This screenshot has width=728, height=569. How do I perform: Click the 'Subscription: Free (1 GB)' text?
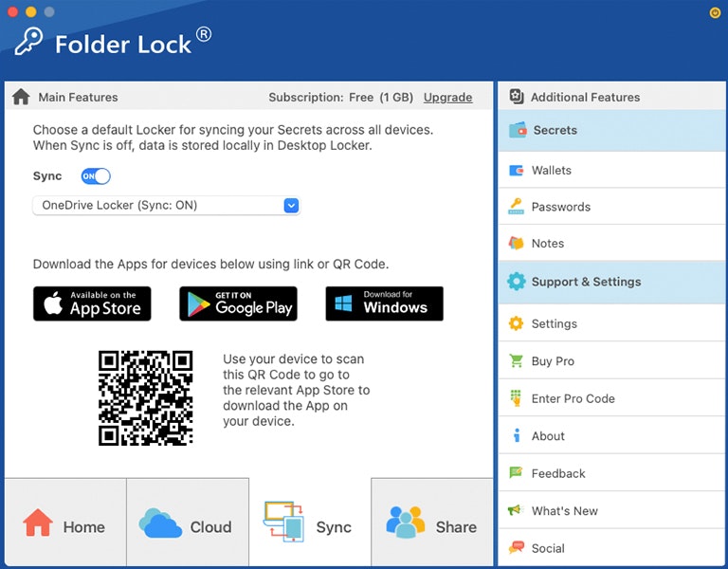pos(341,97)
